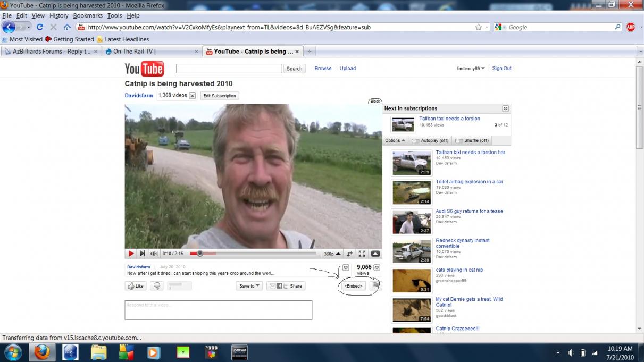Skip to next video in player
This screenshot has width=644, height=362.
click(x=142, y=254)
